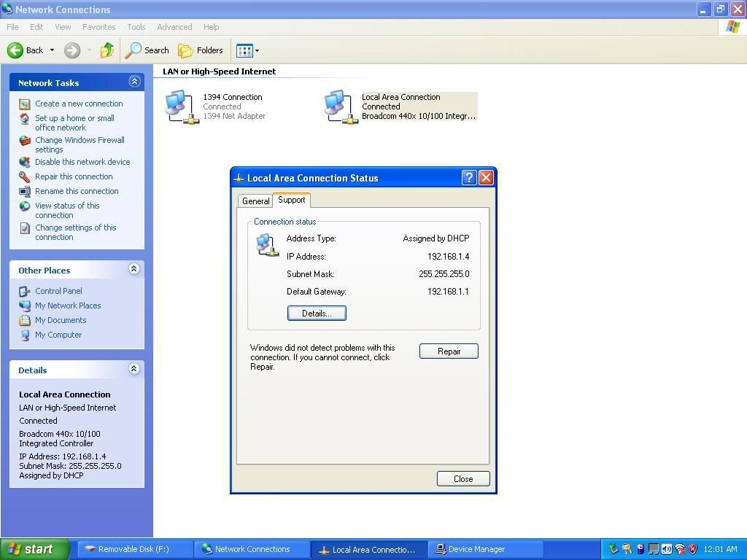
Task: Click the Repair connection wrench icon
Action: click(x=24, y=177)
